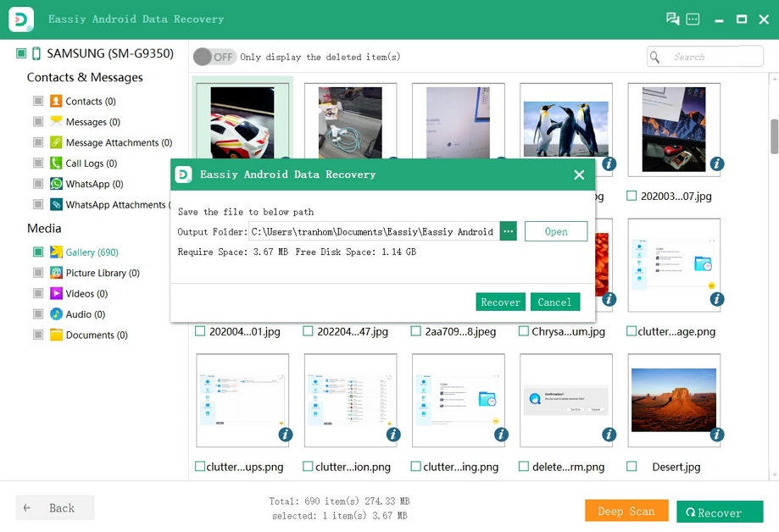Click the WhatsApp icon in sidebar

(56, 184)
